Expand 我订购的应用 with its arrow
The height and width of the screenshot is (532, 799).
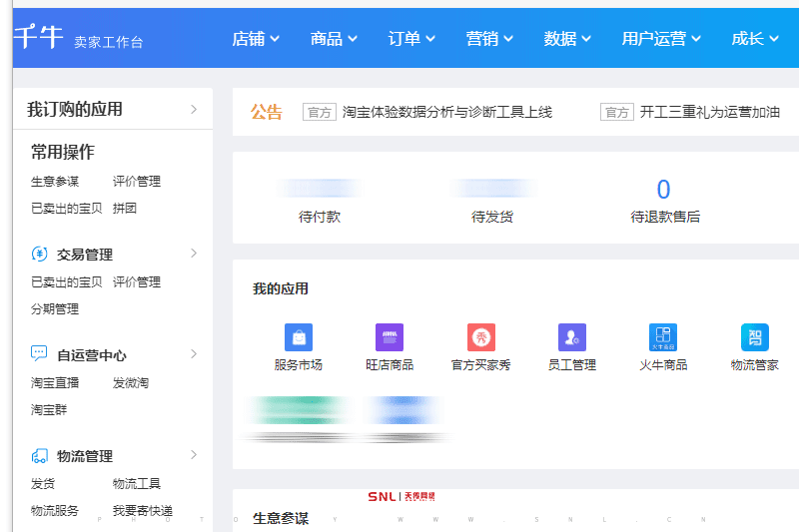coord(194,109)
